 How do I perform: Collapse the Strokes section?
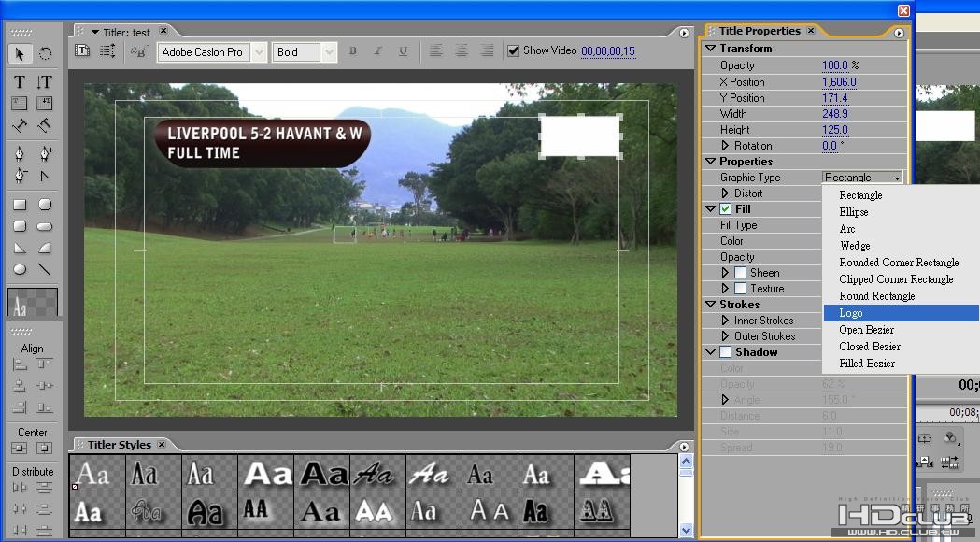coord(710,305)
